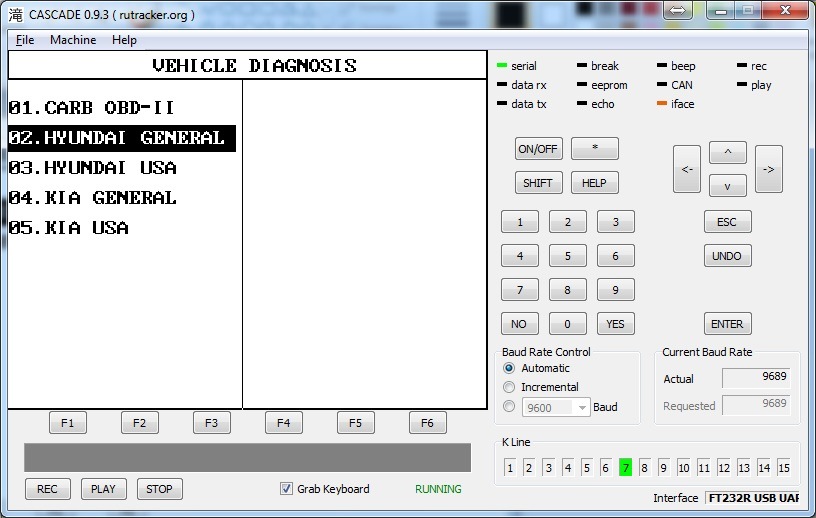
Task: Select K Line 12
Action: coord(724,468)
